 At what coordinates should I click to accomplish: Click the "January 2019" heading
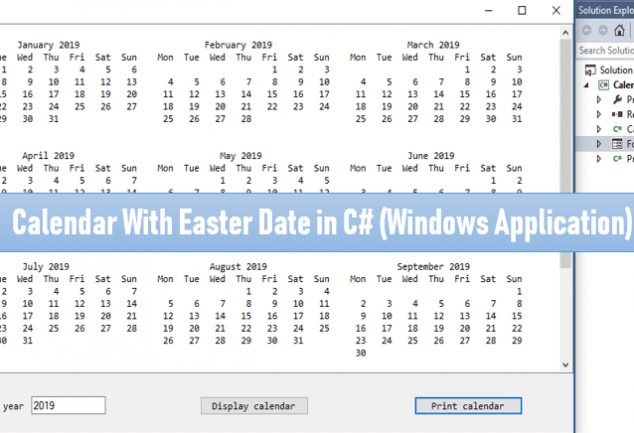click(49, 45)
